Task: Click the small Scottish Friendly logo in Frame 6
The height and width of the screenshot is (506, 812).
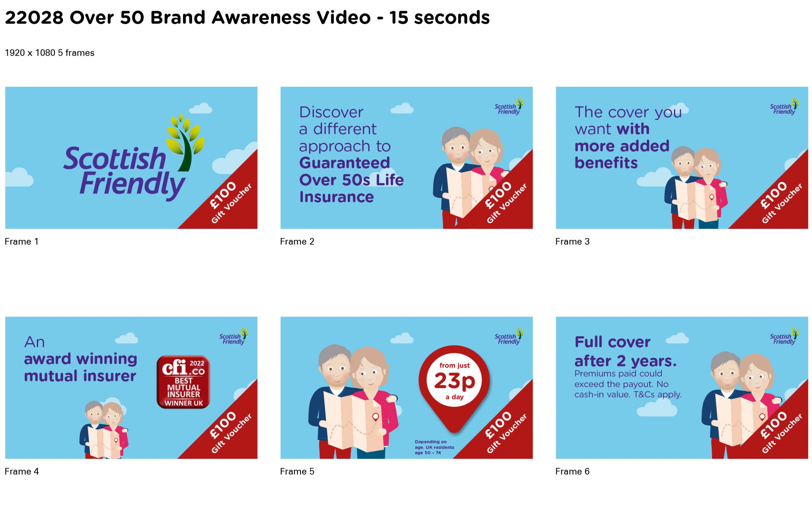Action: [x=784, y=337]
